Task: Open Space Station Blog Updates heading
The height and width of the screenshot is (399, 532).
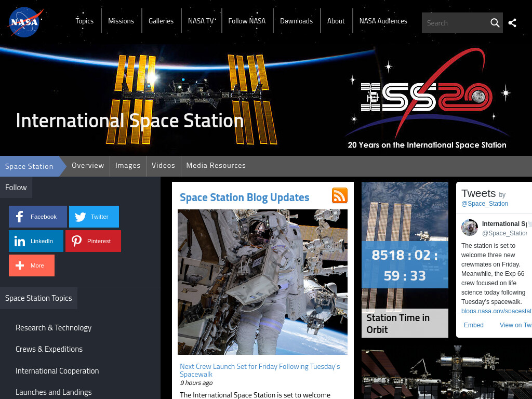Action: [x=245, y=197]
